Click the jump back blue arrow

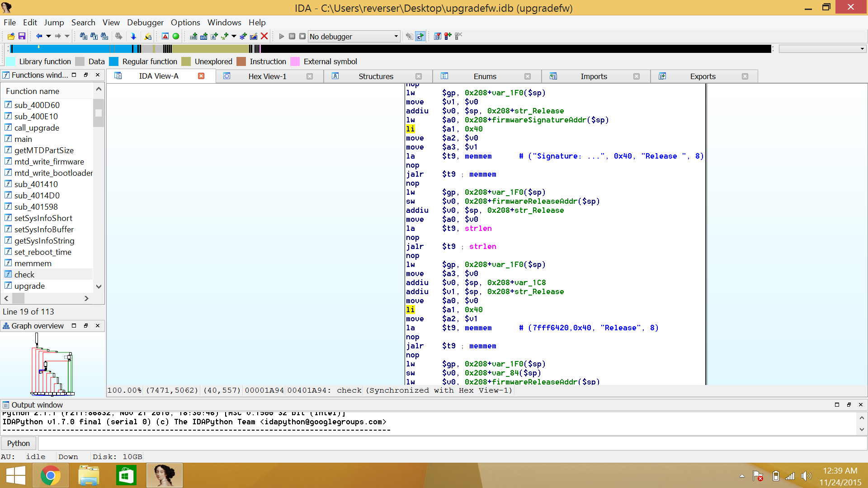[39, 36]
